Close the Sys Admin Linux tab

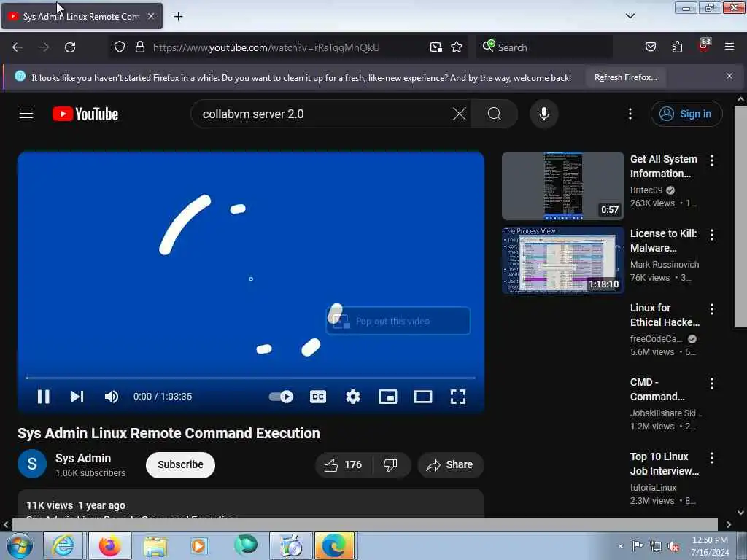click(x=151, y=16)
